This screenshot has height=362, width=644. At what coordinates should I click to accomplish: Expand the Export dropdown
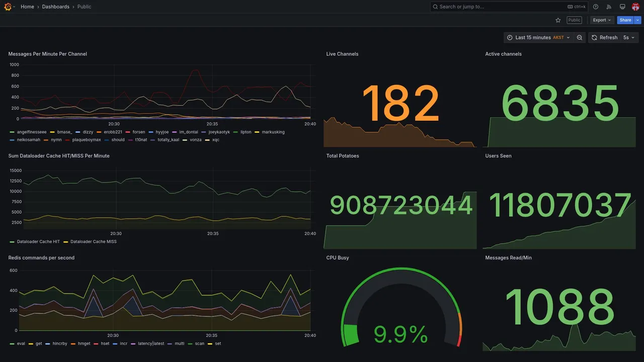pos(602,20)
